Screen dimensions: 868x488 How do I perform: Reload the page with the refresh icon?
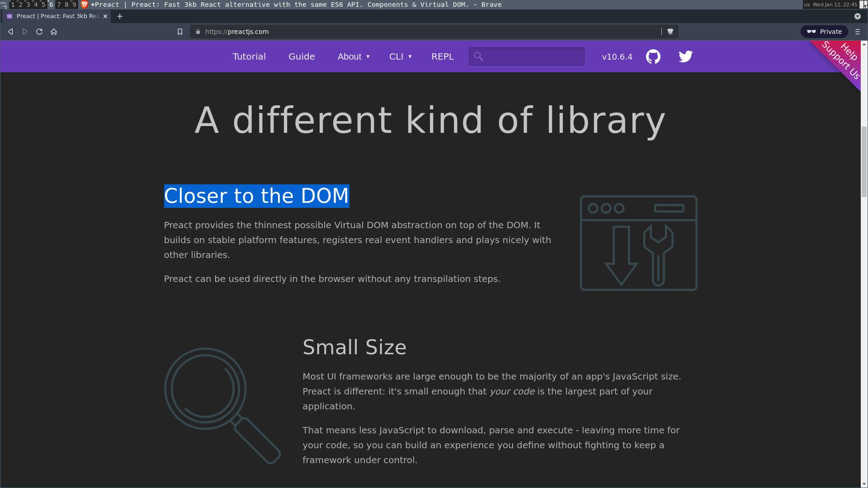(39, 32)
